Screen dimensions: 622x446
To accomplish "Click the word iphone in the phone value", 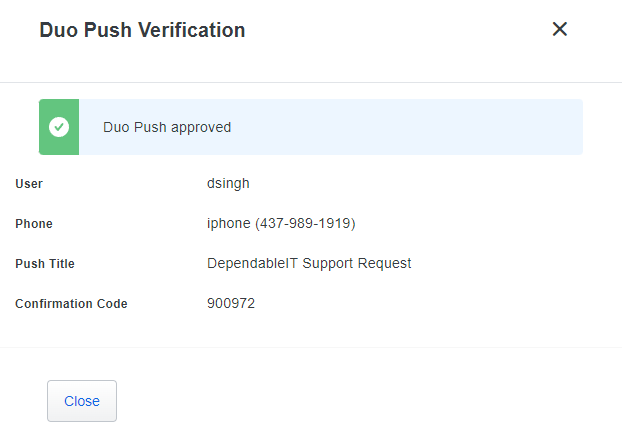I will pyautogui.click(x=228, y=223).
